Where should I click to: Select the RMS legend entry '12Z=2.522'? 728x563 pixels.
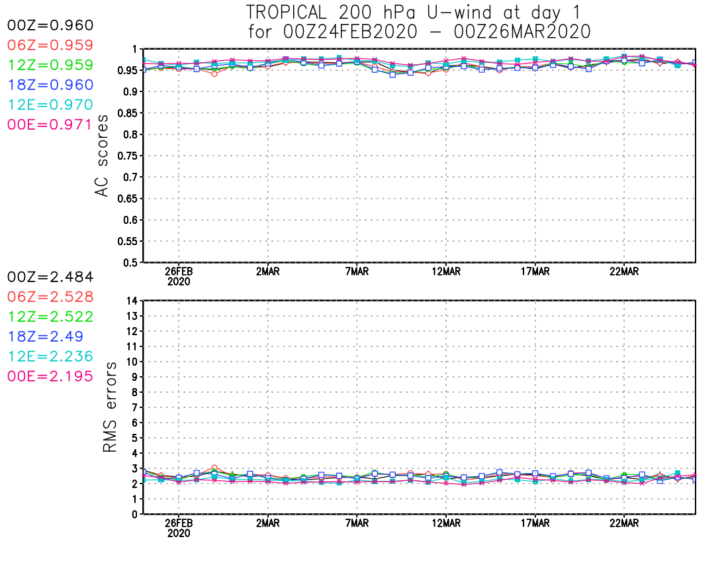(x=50, y=317)
